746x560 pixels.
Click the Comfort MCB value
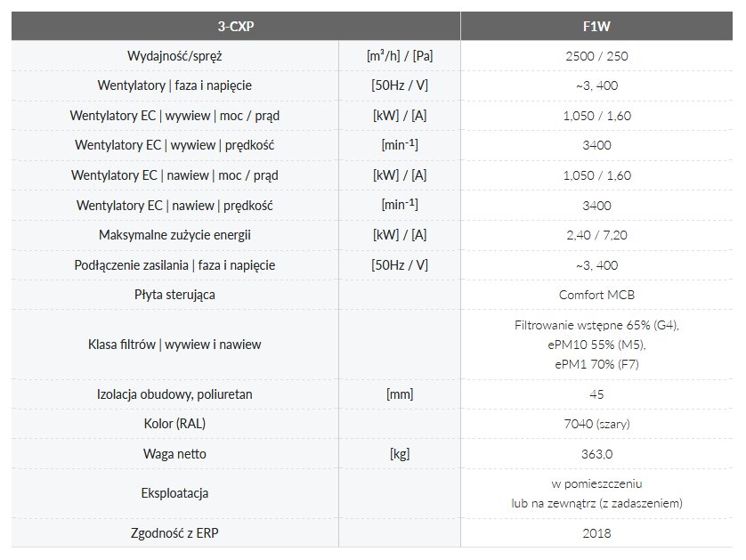[x=596, y=295]
